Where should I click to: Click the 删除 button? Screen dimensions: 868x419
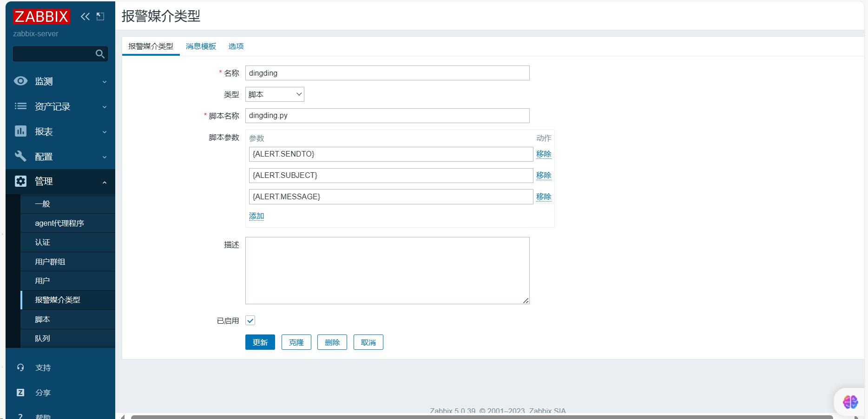click(332, 342)
